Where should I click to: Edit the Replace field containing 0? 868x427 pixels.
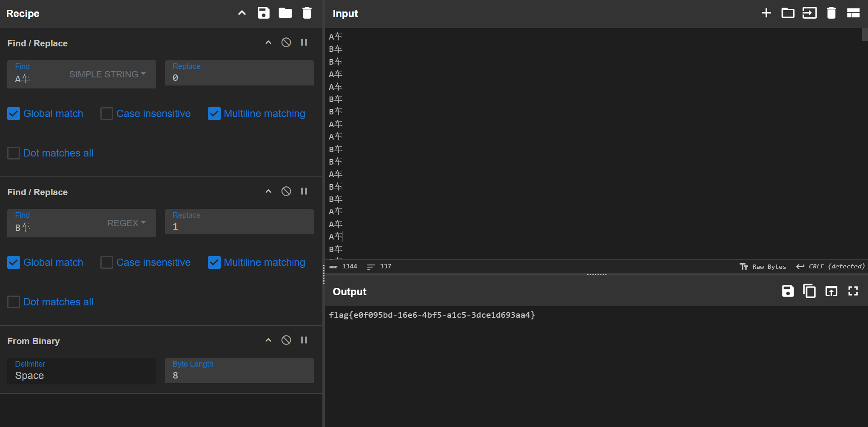click(x=239, y=73)
